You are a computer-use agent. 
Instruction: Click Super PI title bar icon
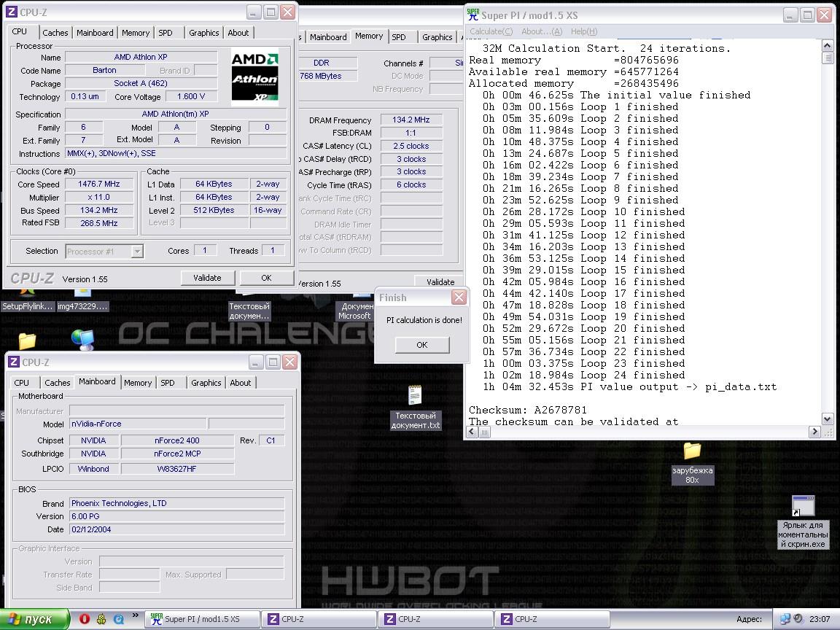coord(473,15)
